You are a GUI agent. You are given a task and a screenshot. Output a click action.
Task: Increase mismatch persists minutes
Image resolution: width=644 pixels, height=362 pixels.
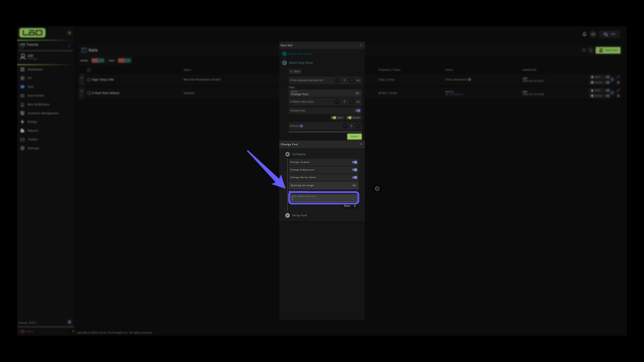pos(352,80)
